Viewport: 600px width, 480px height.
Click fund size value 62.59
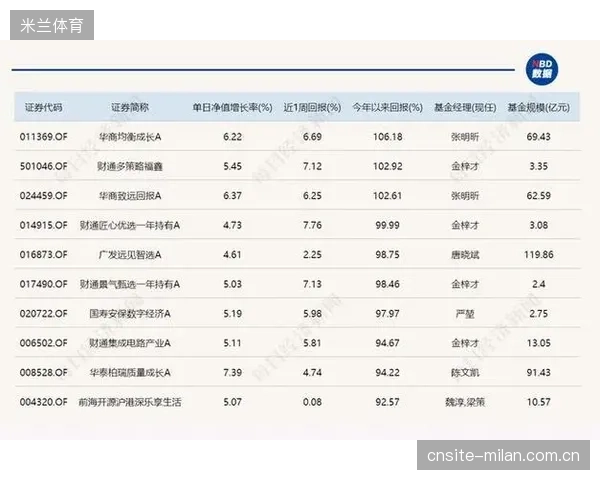click(x=538, y=196)
